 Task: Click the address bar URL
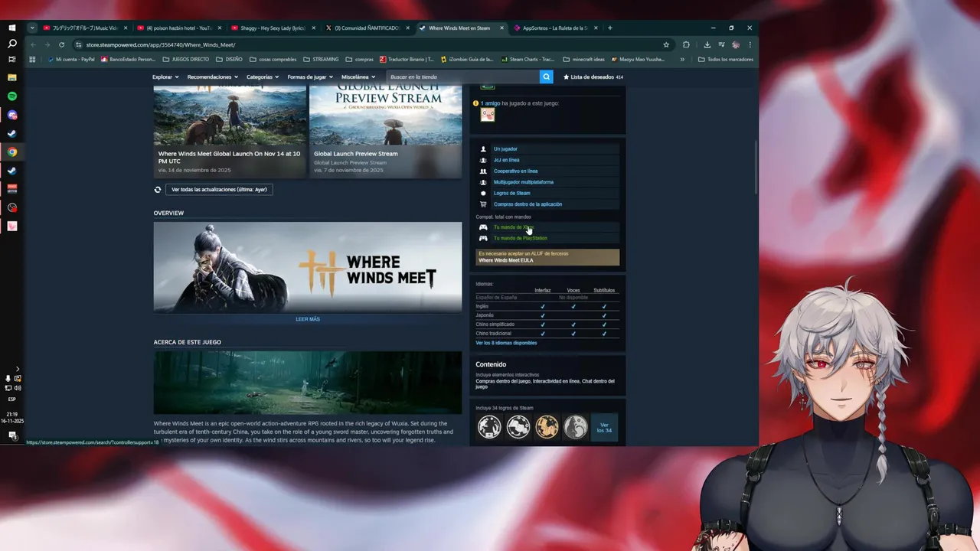coord(160,45)
